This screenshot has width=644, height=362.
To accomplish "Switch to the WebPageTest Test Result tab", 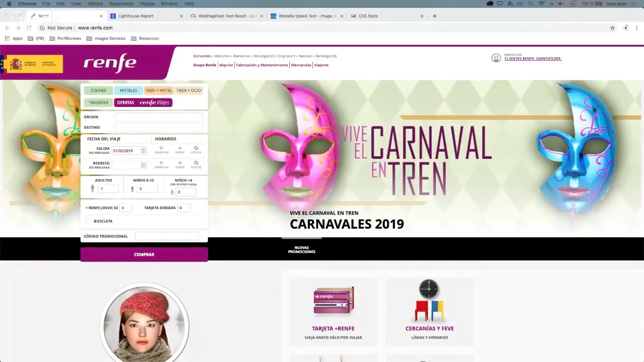I will coord(226,16).
